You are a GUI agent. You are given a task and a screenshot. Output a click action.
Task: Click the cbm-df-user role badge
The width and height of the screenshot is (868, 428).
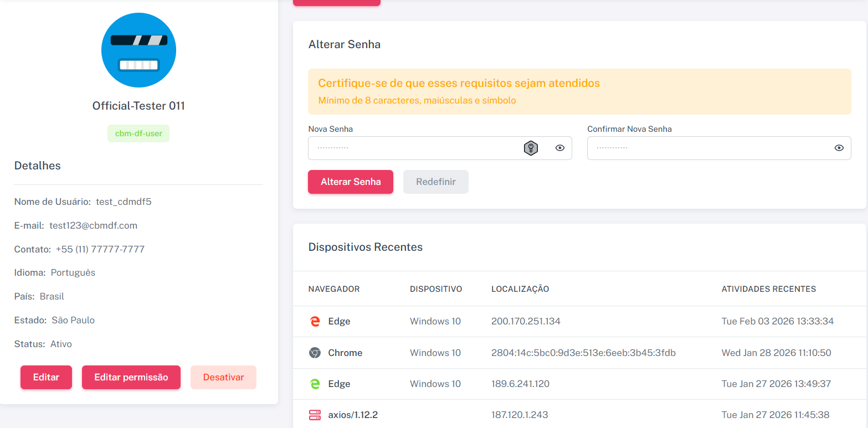(138, 133)
